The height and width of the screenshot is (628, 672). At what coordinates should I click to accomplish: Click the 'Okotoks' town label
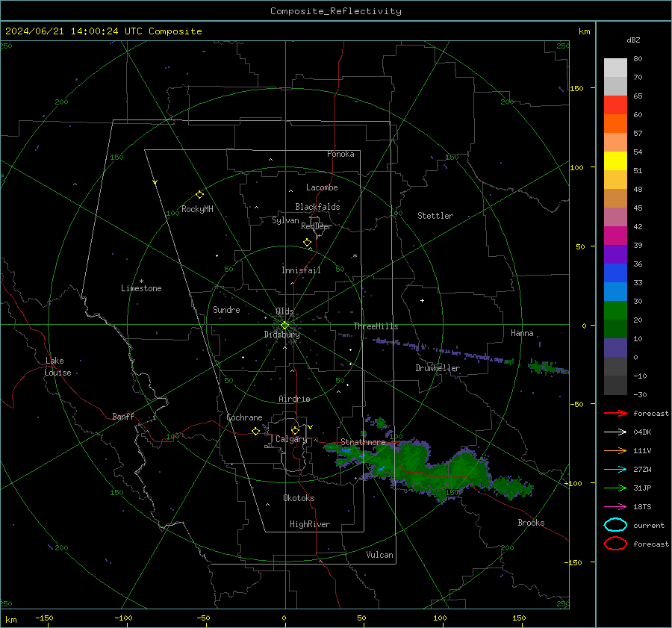[x=299, y=498]
